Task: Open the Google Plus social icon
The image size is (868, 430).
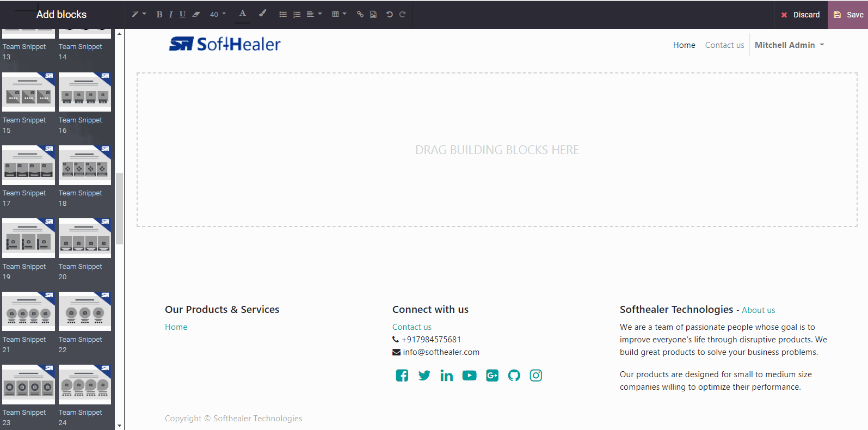Action: click(492, 376)
